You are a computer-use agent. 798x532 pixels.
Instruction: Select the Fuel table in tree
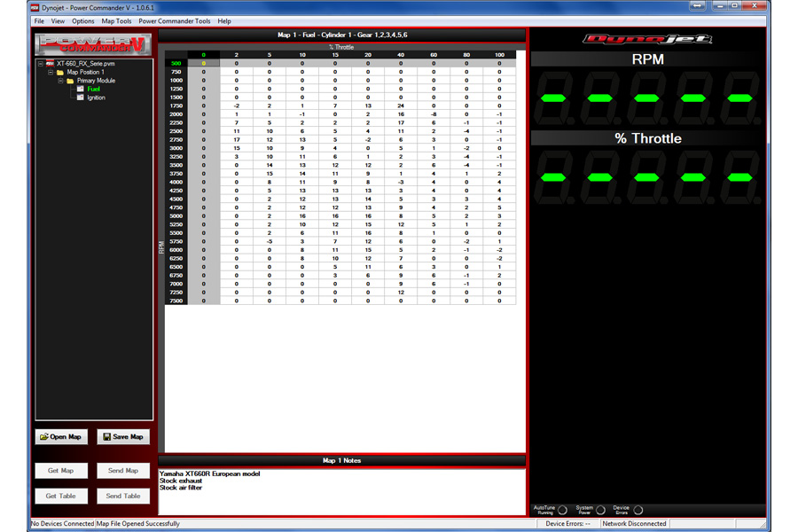tap(94, 89)
